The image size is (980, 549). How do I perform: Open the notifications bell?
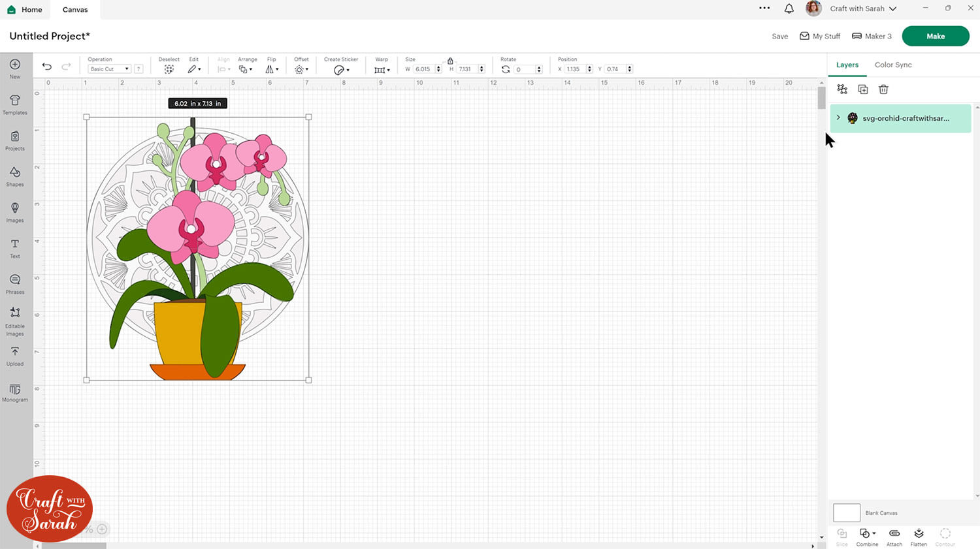click(789, 8)
